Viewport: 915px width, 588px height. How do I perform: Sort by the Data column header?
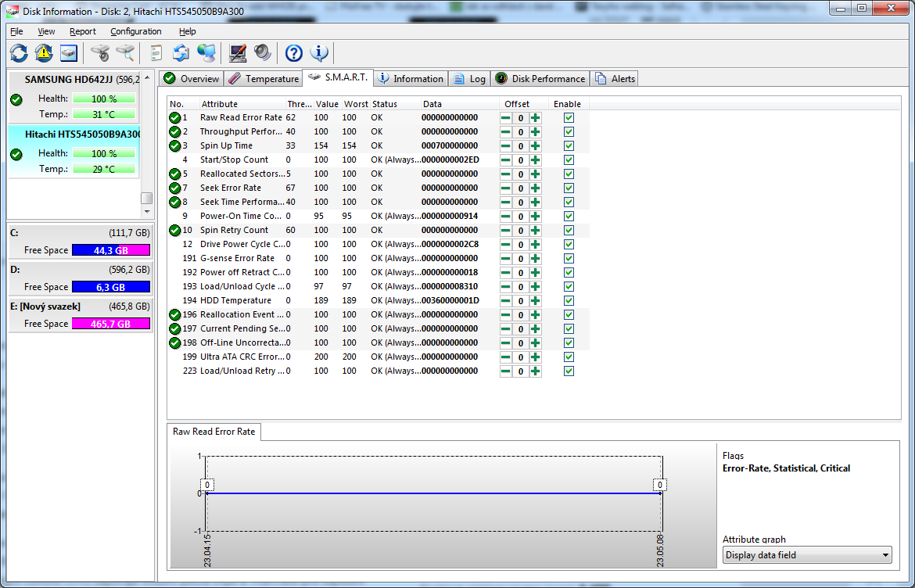pos(459,104)
